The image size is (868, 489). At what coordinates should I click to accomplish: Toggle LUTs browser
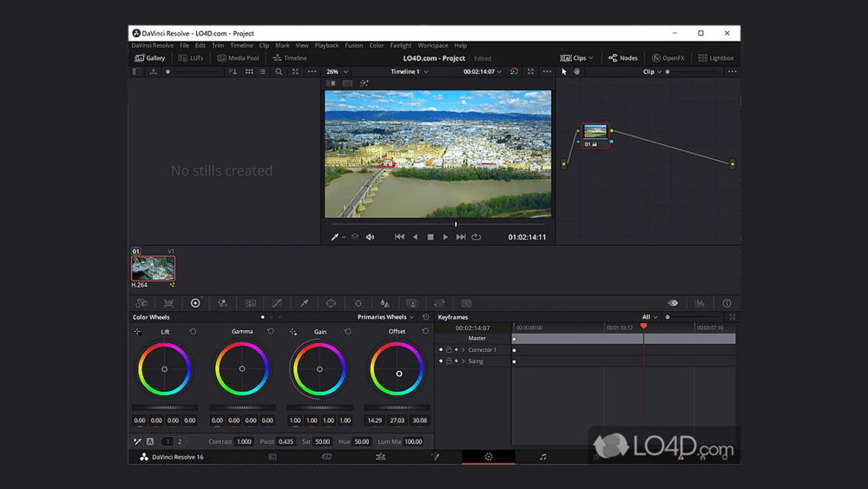click(x=191, y=57)
